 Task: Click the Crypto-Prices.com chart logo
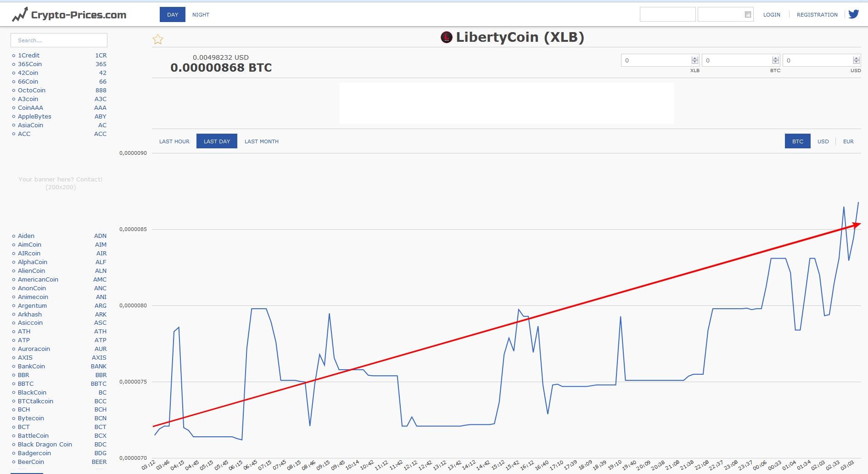(20, 15)
